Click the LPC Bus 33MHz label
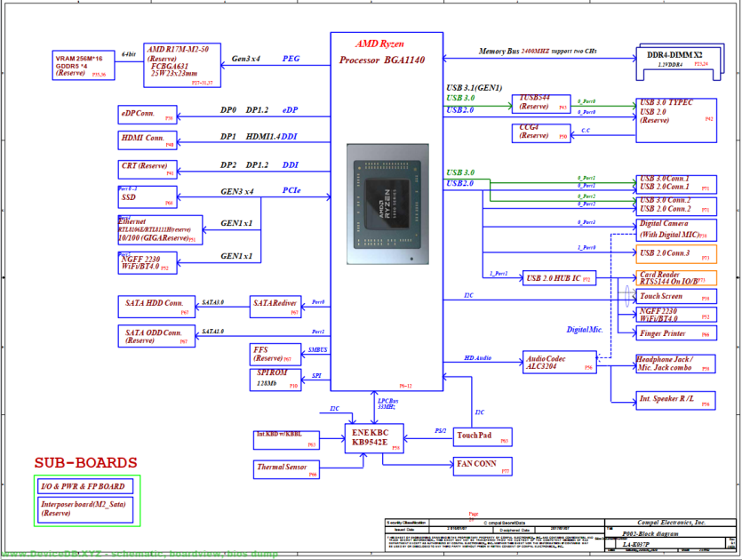Image resolution: width=742 pixels, height=560 pixels. click(x=387, y=404)
